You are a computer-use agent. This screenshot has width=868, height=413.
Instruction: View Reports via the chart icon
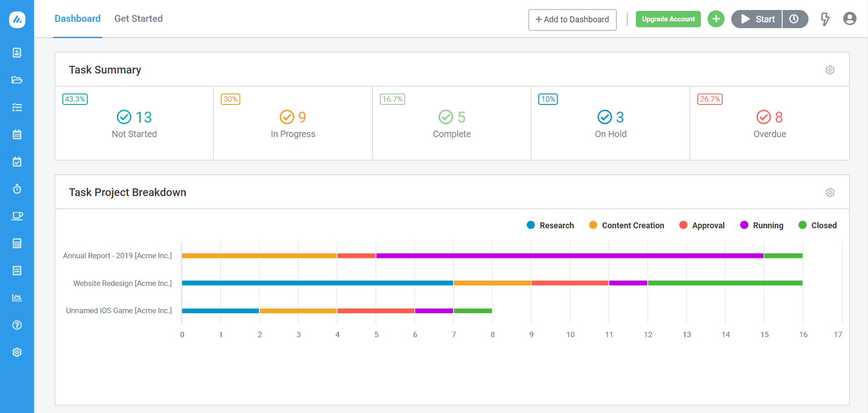[x=17, y=298]
